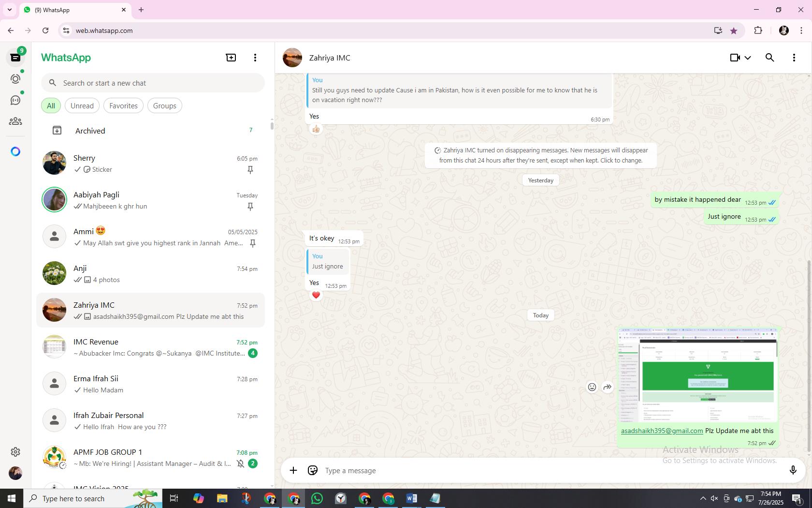Open APMF JOB GROUP 1 chat
Viewport: 812px width, 508px height.
point(151,457)
